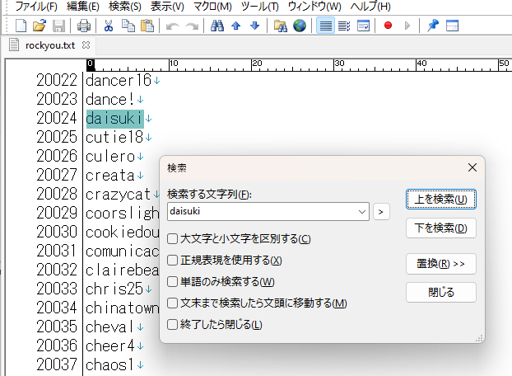Click the window with pencil toolbar icon
512x376 pixels.
click(363, 26)
